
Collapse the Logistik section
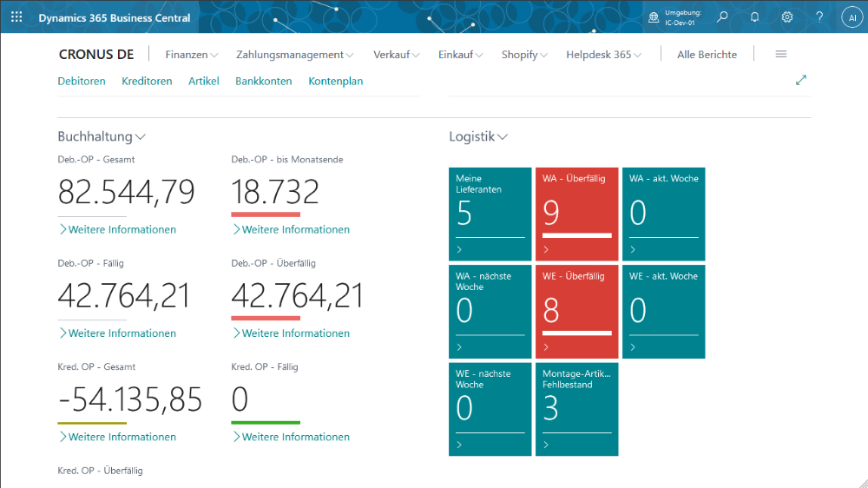pos(477,136)
